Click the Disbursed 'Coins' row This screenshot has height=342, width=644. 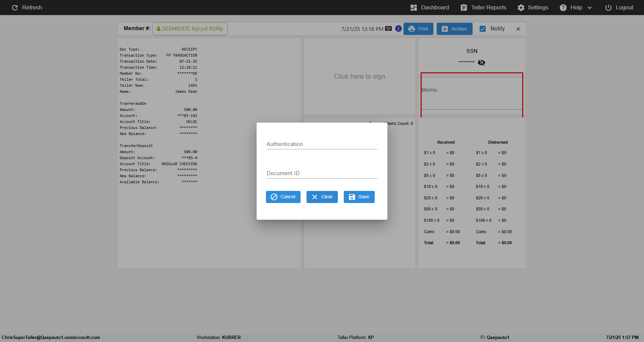494,232
